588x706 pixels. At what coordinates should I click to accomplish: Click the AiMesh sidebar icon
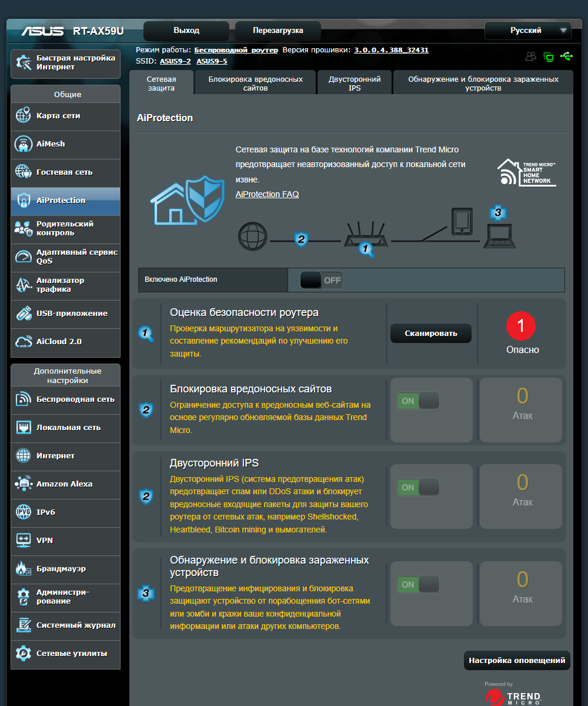23,144
